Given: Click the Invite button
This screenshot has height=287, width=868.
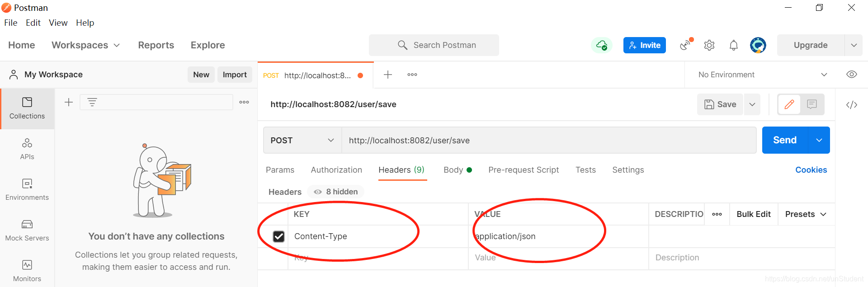Looking at the screenshot, I should (x=645, y=45).
